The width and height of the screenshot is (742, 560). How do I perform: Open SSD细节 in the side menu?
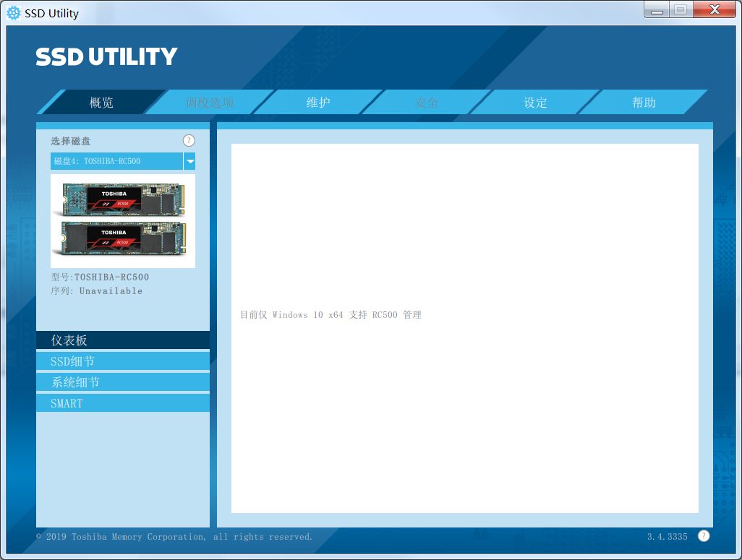click(122, 361)
